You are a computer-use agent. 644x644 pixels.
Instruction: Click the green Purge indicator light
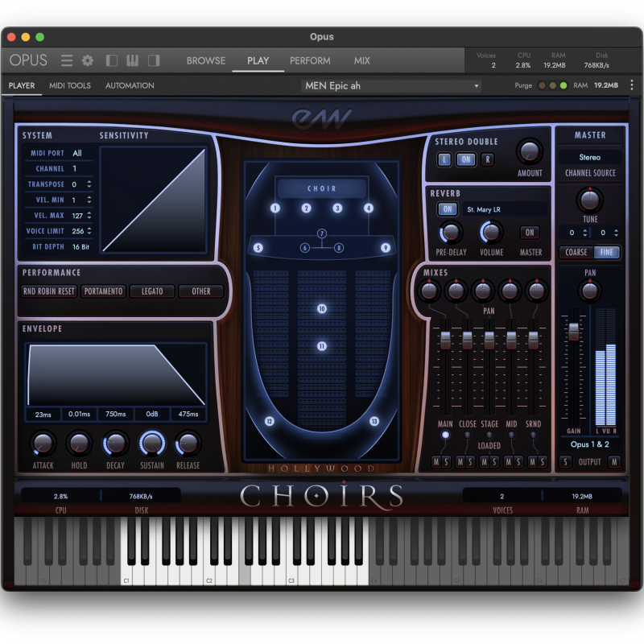pos(563,85)
